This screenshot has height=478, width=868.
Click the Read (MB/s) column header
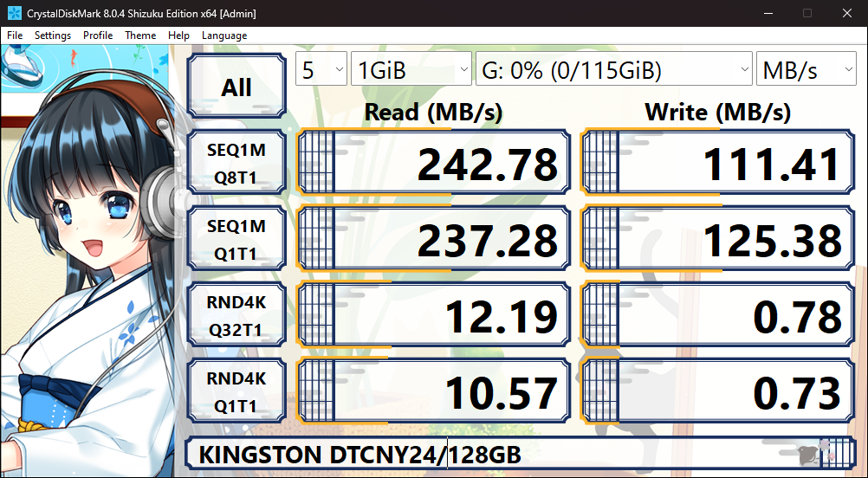click(433, 113)
